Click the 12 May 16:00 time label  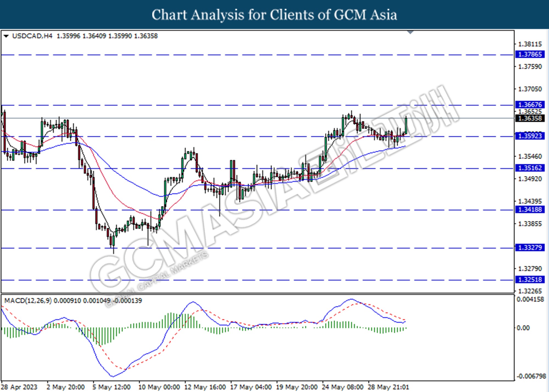click(x=205, y=387)
